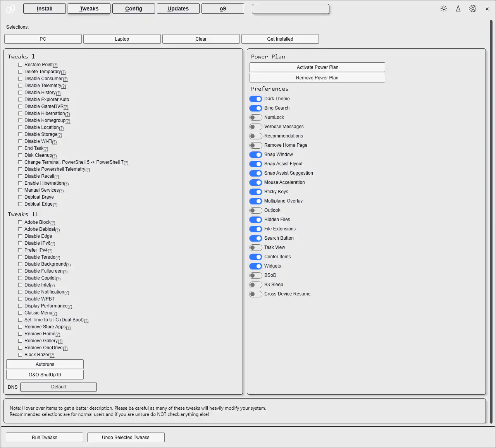Click the Remove Power Plan button
Image resolution: width=496 pixels, height=448 pixels.
pos(317,77)
